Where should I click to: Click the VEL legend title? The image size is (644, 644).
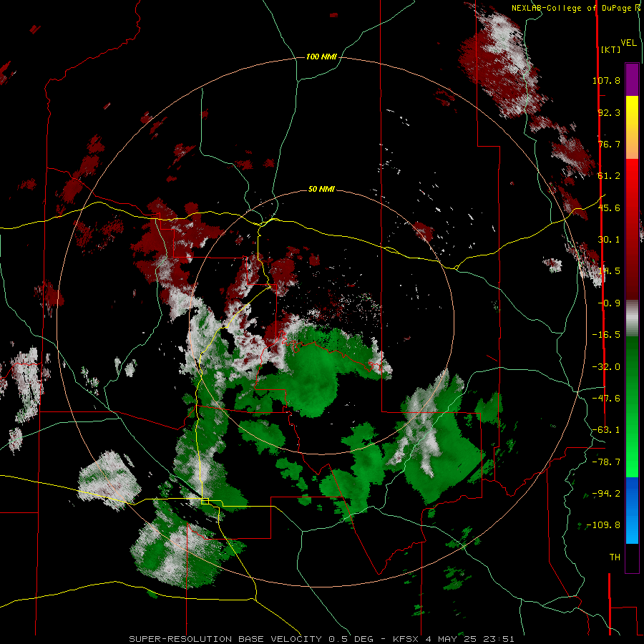pos(628,43)
